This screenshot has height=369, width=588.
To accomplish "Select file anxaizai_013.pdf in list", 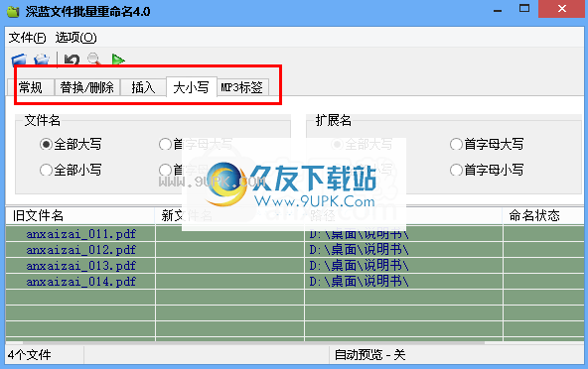I will (x=81, y=266).
